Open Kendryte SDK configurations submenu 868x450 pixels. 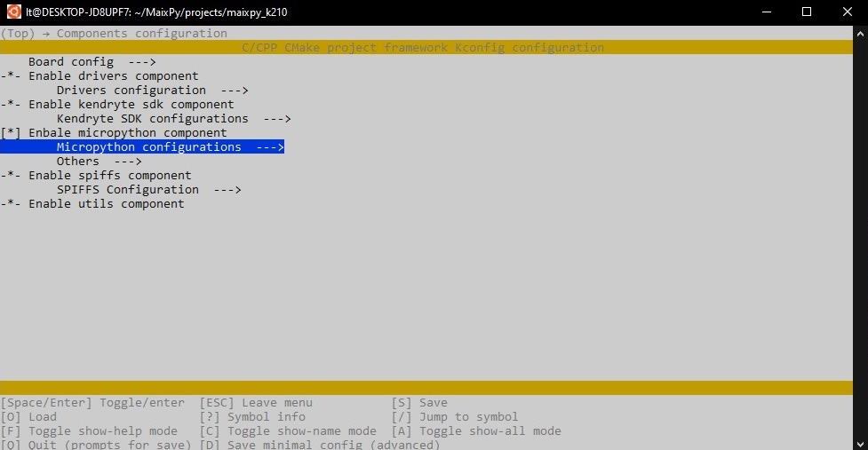(x=173, y=119)
